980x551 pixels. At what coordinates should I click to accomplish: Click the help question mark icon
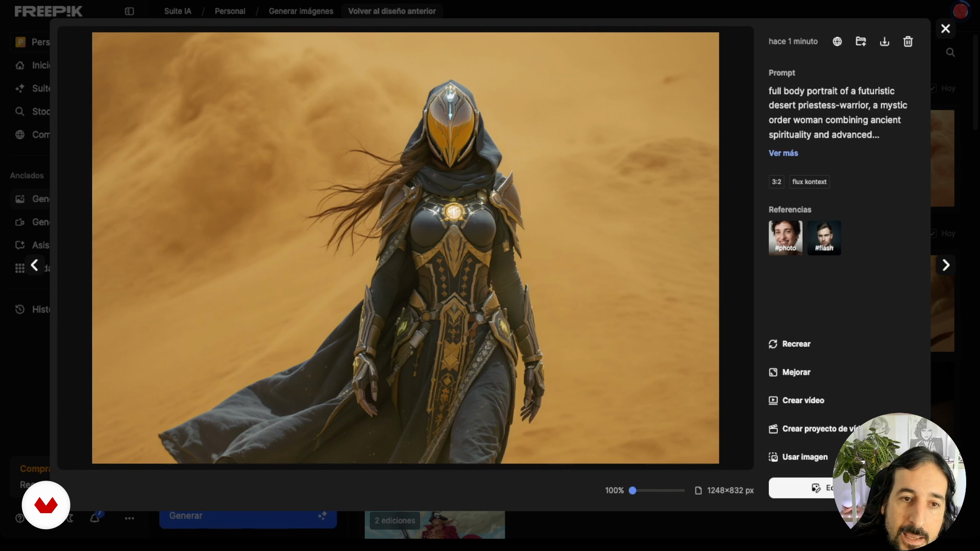click(x=20, y=518)
